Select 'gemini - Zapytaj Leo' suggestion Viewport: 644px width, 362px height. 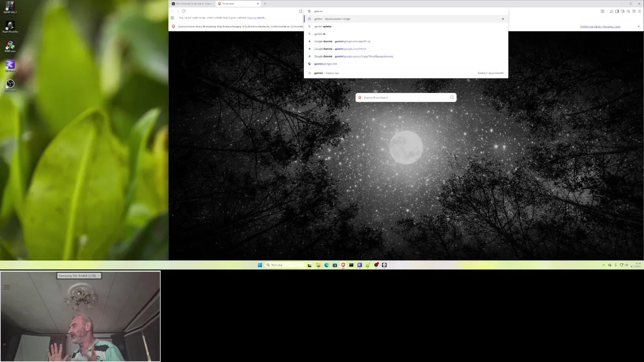[406, 73]
